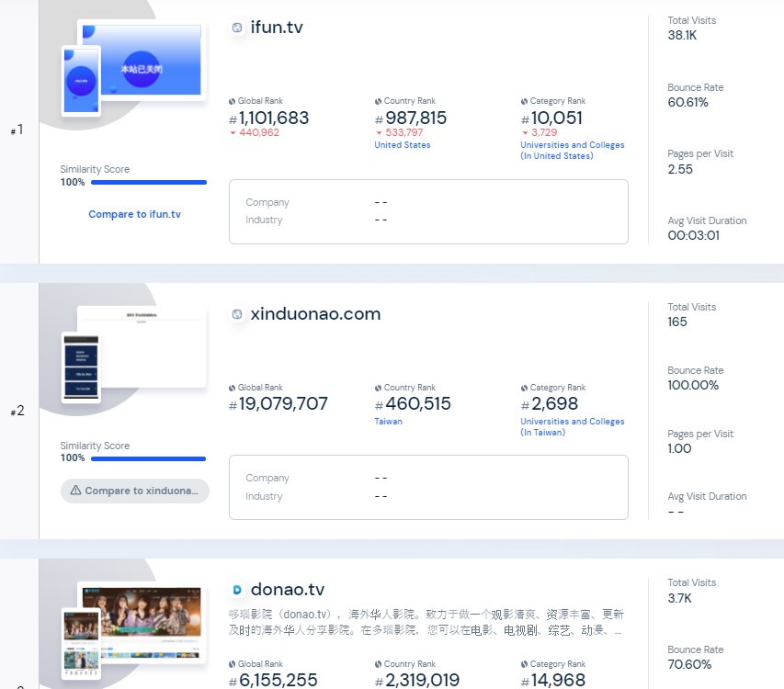Click Category Rank info icon for ifun.tv
The height and width of the screenshot is (689, 784).
coord(524,101)
